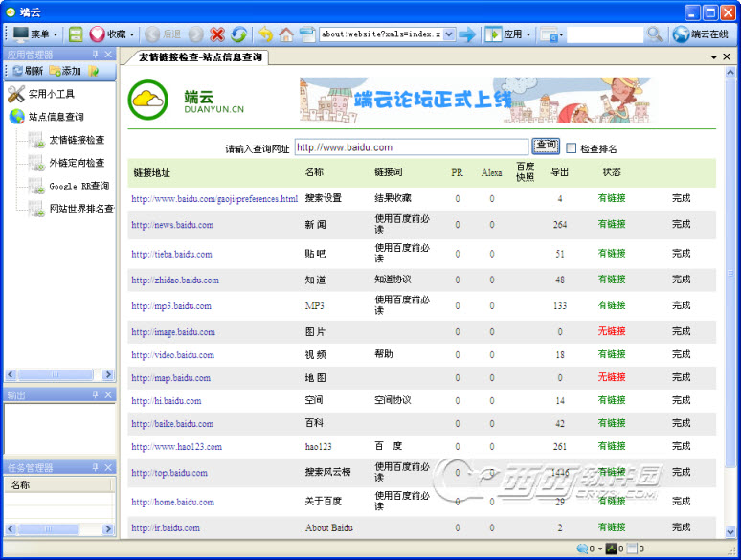Click the 请输入查询网址 URL input field
This screenshot has width=741, height=560.
[x=411, y=147]
